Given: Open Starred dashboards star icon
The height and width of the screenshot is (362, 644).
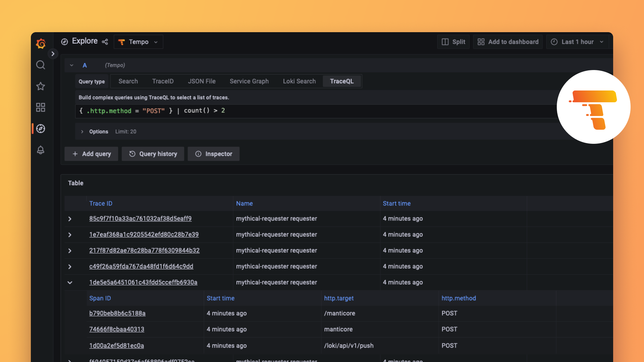Looking at the screenshot, I should [x=41, y=86].
